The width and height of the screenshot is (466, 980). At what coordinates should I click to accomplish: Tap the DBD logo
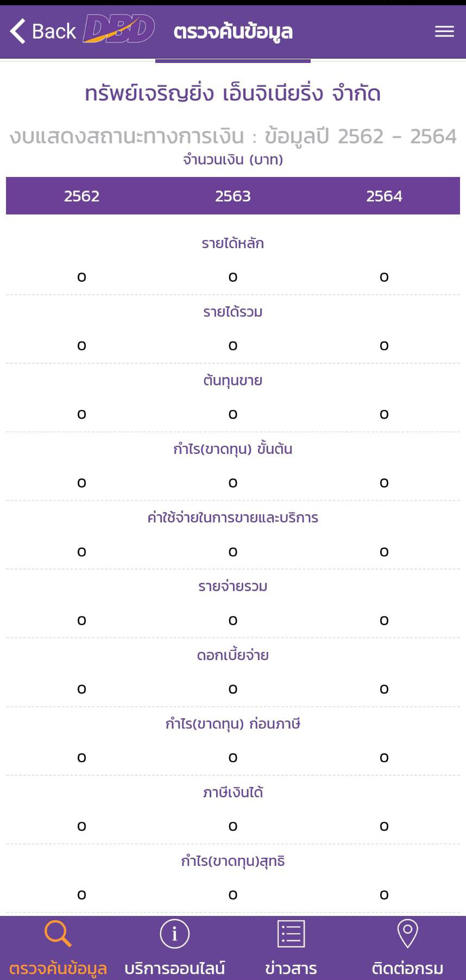(119, 29)
